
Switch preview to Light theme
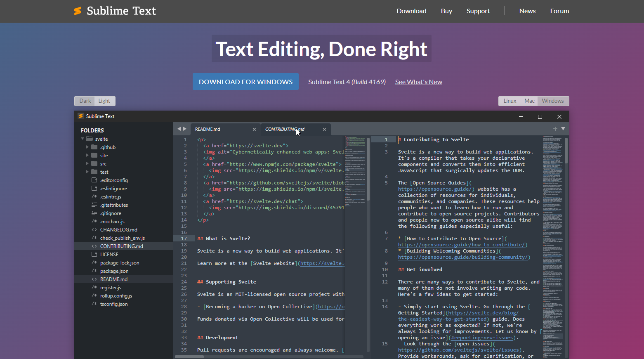pos(104,101)
